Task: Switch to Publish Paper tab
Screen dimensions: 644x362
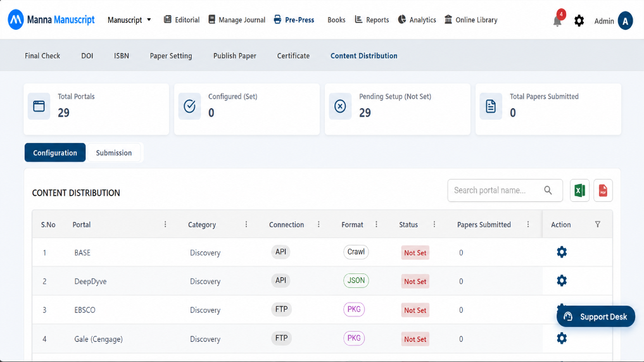Action: (x=235, y=56)
